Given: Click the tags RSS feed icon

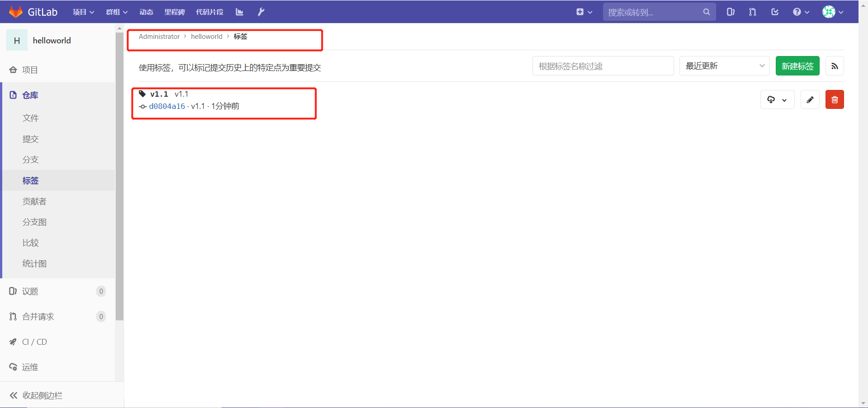Looking at the screenshot, I should [x=835, y=66].
